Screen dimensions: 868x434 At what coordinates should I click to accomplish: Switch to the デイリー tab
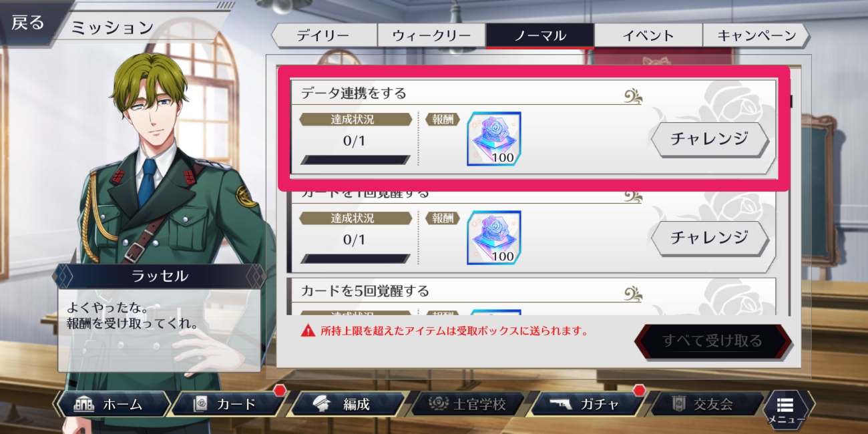pos(324,35)
